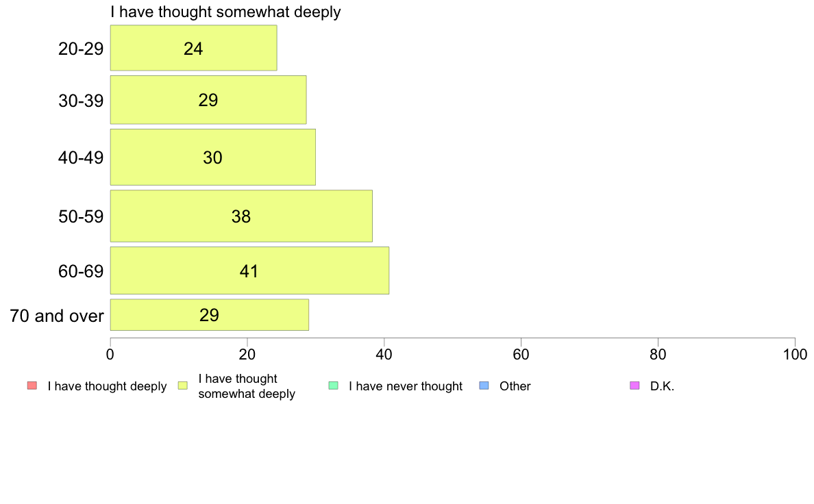Click the 'I have thought deeply' legend label
The width and height of the screenshot is (814, 504).
[107, 386]
